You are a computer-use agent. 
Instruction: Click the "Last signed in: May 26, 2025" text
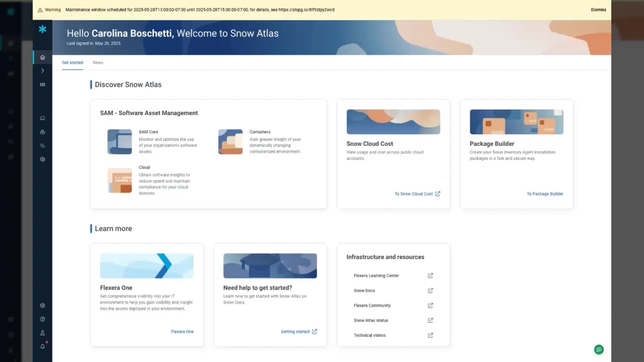click(x=94, y=43)
